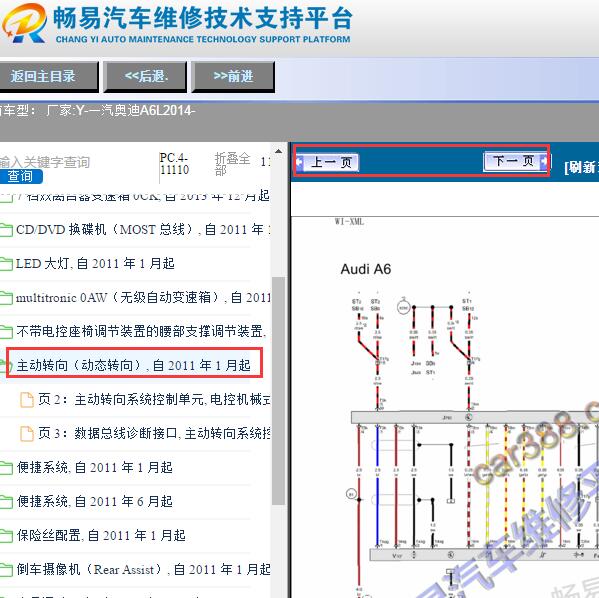599x598 pixels.
Task: Open 不带电控座椅调节装置的腰部支撑调节装置 folder
Action: pyautogui.click(x=141, y=331)
